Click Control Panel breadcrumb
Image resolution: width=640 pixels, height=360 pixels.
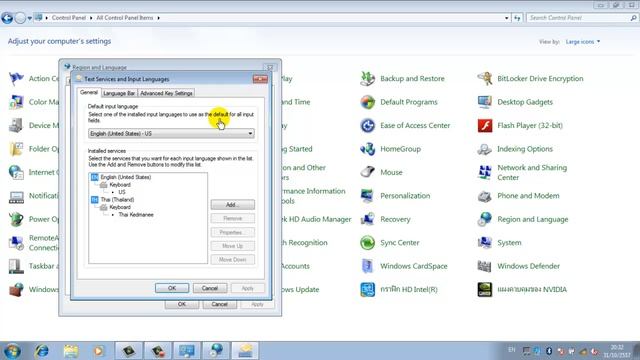coord(69,18)
